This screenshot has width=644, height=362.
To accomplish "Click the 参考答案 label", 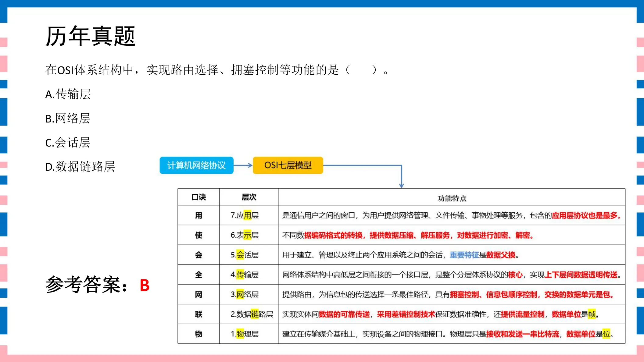I will click(86, 285).
